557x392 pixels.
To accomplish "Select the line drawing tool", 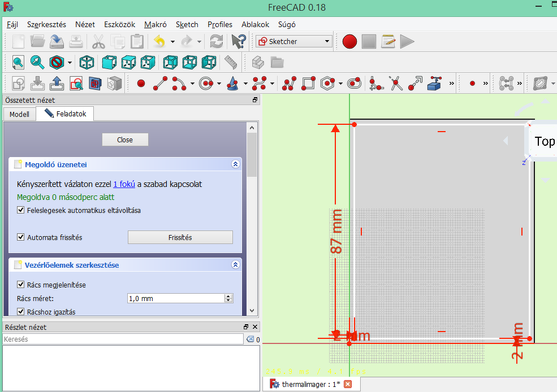I will pyautogui.click(x=161, y=84).
